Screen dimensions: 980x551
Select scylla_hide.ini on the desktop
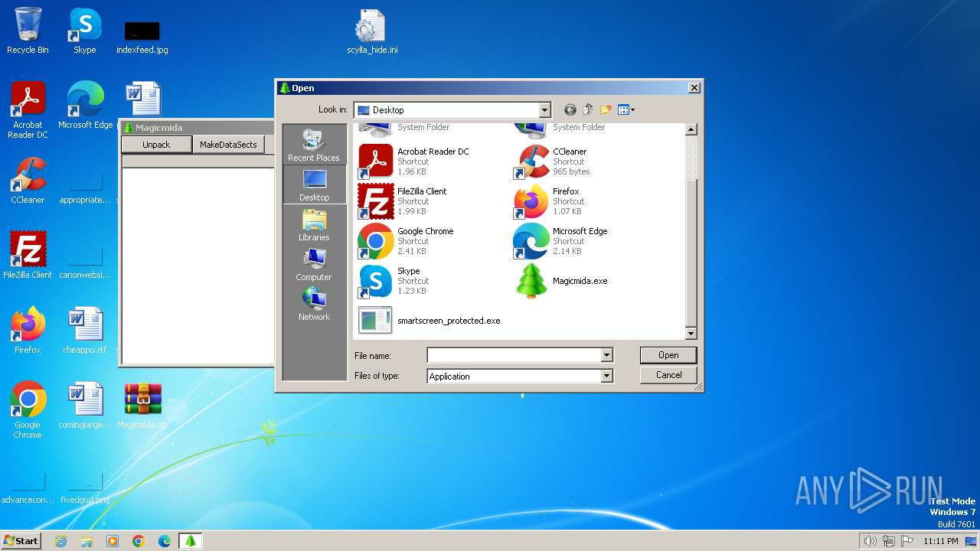click(x=372, y=31)
